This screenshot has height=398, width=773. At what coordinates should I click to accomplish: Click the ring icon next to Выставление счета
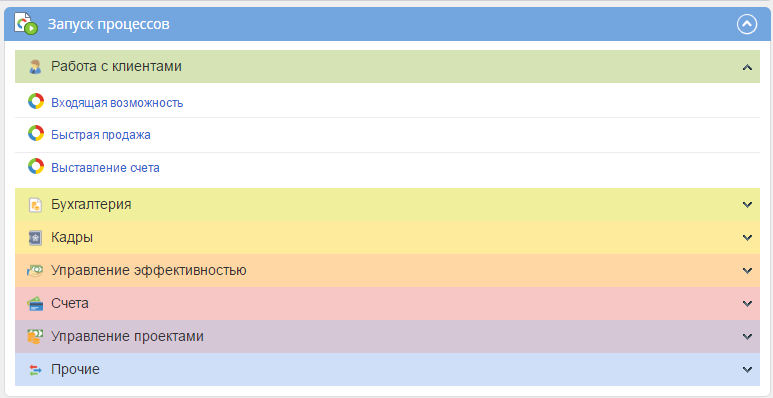[x=35, y=166]
